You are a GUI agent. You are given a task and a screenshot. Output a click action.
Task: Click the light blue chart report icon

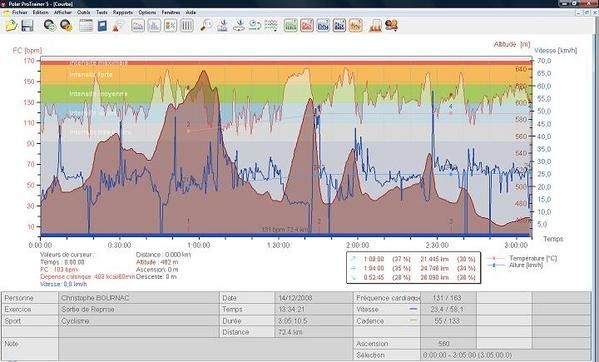323,26
